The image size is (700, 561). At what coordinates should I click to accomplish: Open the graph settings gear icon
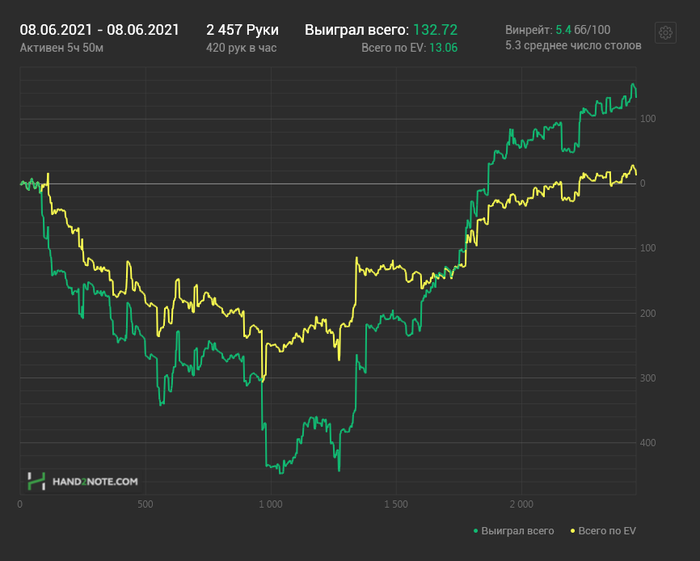tap(665, 33)
